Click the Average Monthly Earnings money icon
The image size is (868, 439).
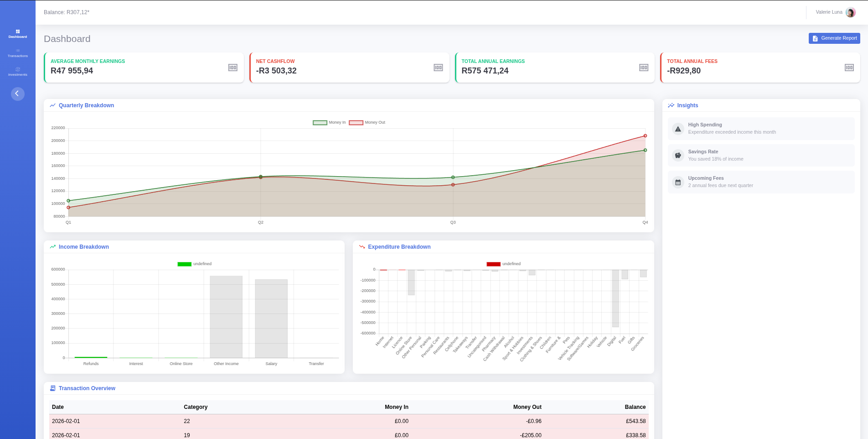pos(232,68)
